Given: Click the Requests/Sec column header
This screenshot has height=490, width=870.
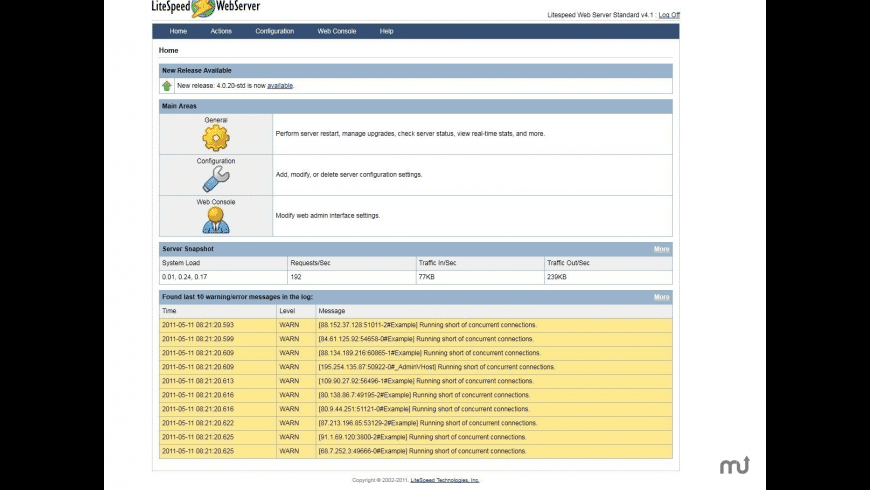Looking at the screenshot, I should 310,263.
